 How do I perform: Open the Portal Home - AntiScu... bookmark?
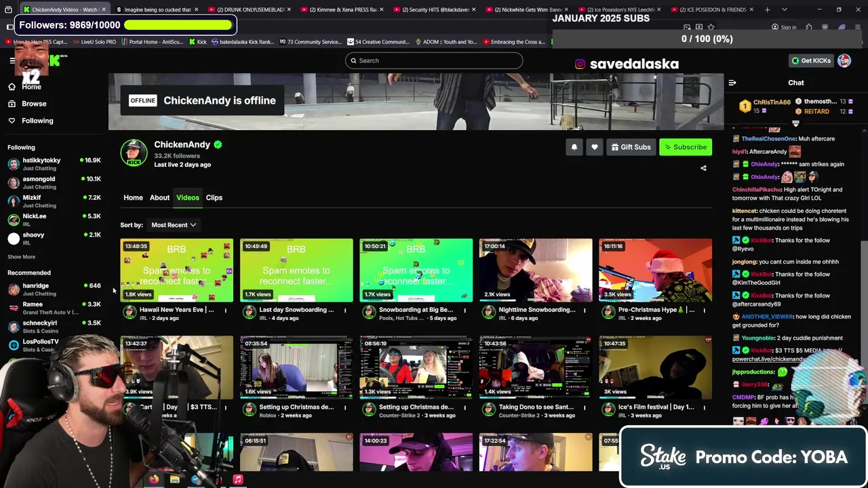coord(152,42)
